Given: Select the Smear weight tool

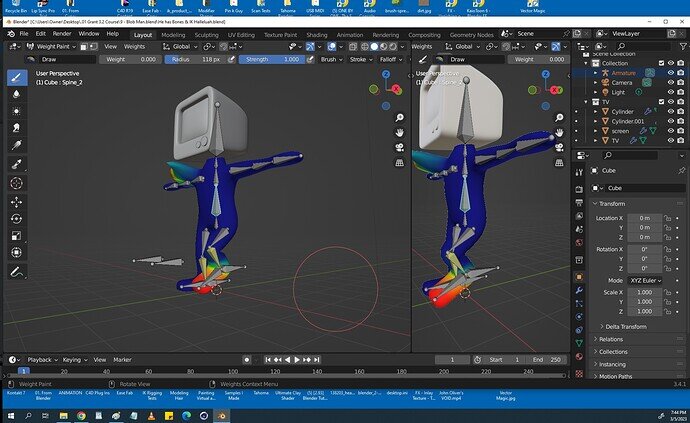Looking at the screenshot, I should 17,128.
